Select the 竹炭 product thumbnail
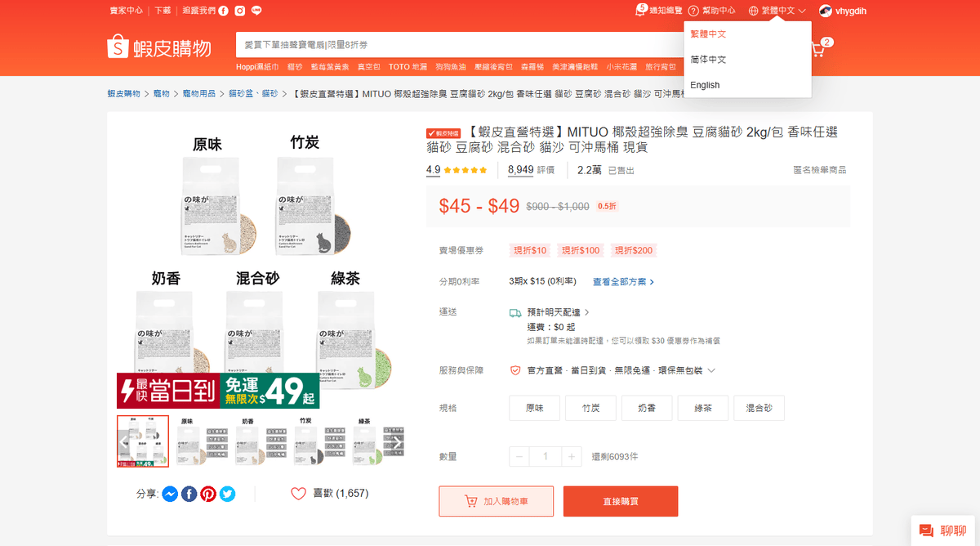The height and width of the screenshot is (546, 980). (320, 441)
